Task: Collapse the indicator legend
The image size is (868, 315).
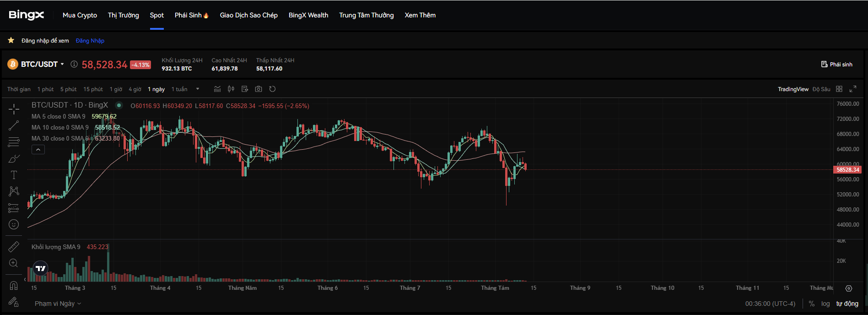Action: 38,149
